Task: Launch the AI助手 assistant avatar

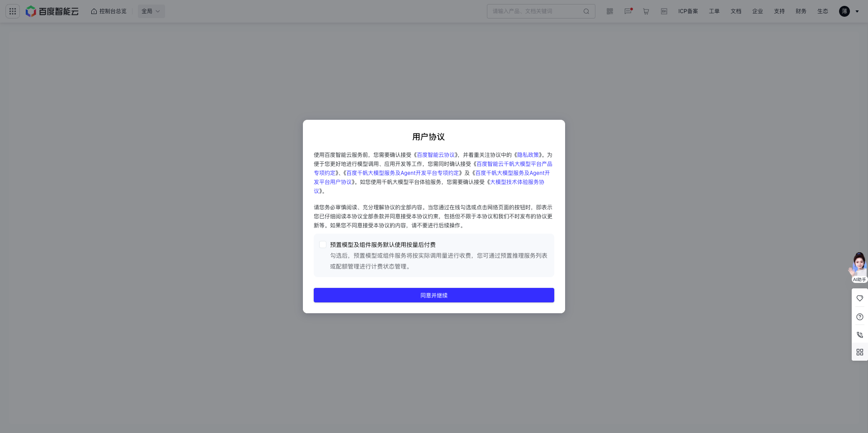Action: tap(859, 264)
